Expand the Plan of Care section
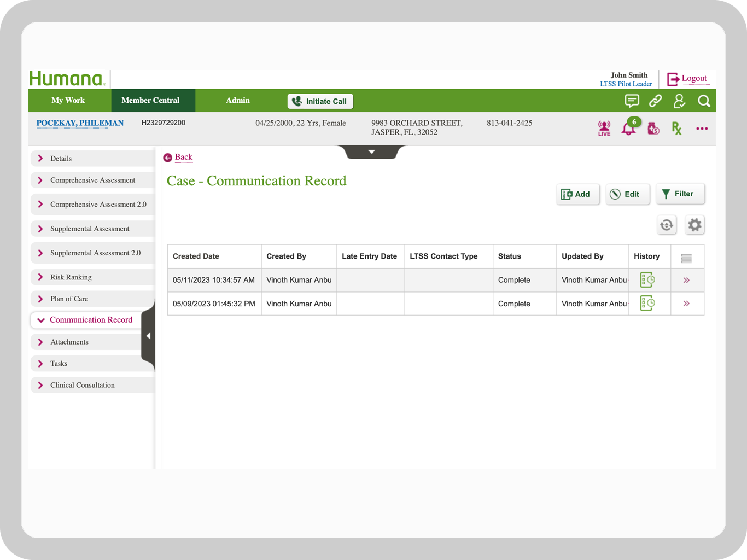The width and height of the screenshot is (747, 560). [x=69, y=299]
